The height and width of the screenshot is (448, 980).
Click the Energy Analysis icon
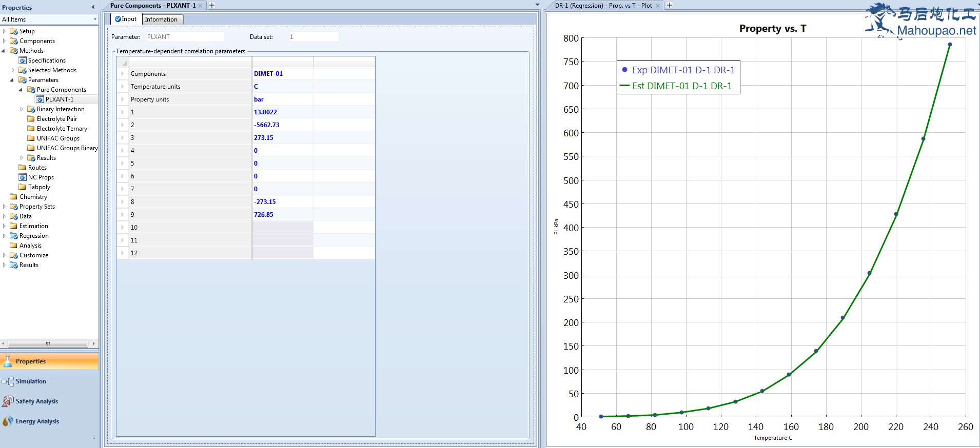[x=8, y=421]
